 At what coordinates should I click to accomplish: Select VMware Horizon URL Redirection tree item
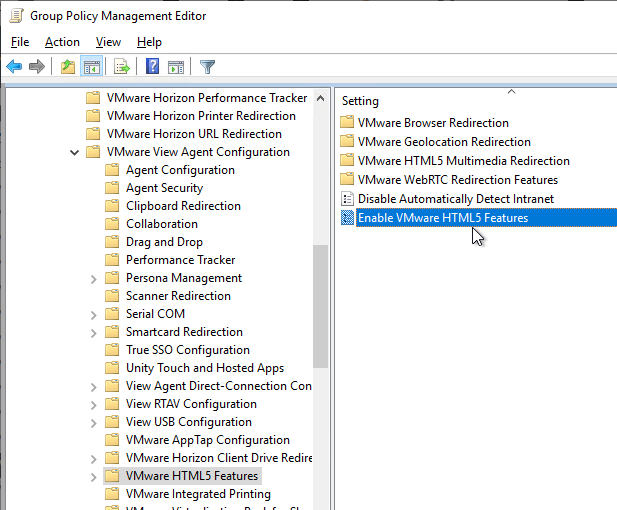point(194,134)
